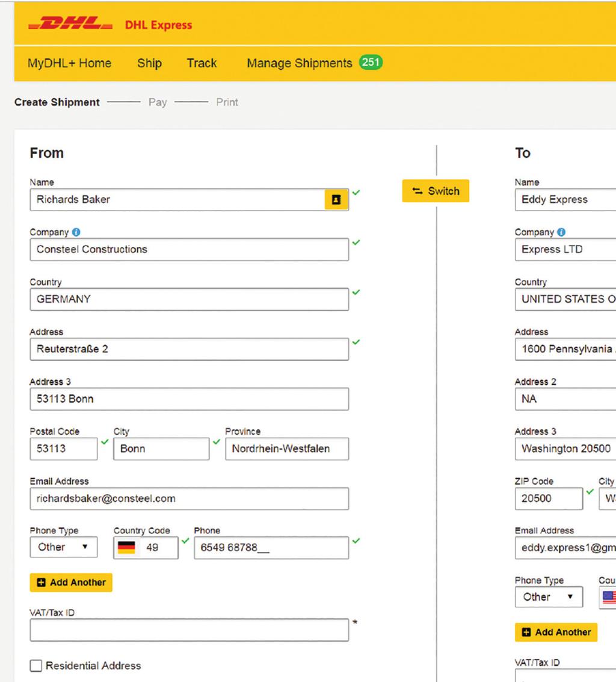Open the From Country field GERMANY

coord(189,299)
